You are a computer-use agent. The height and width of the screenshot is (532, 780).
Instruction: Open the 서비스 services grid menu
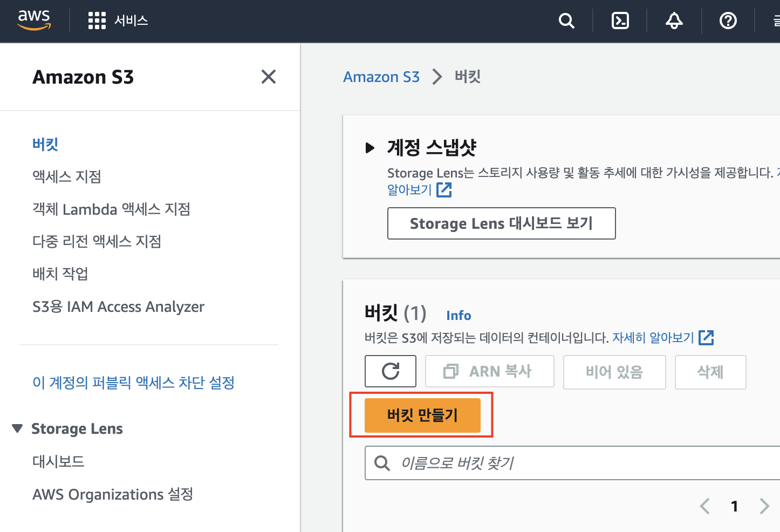(x=118, y=21)
